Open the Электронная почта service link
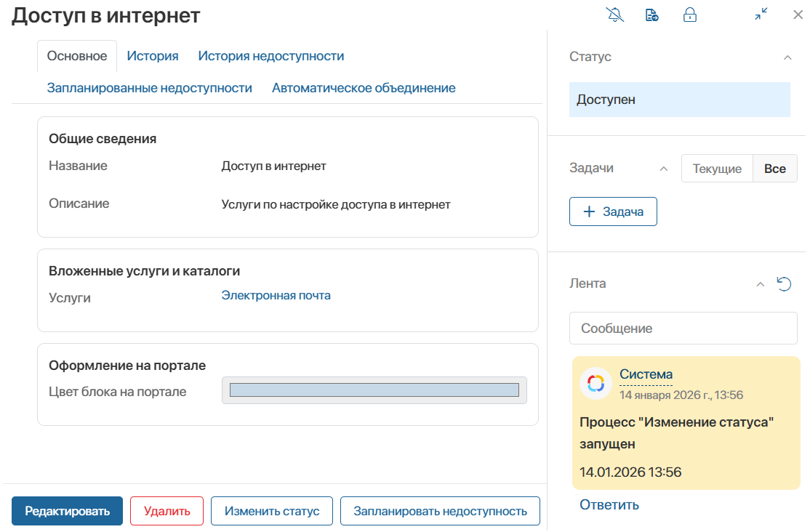Image resolution: width=810 pixels, height=532 pixels. 276,296
